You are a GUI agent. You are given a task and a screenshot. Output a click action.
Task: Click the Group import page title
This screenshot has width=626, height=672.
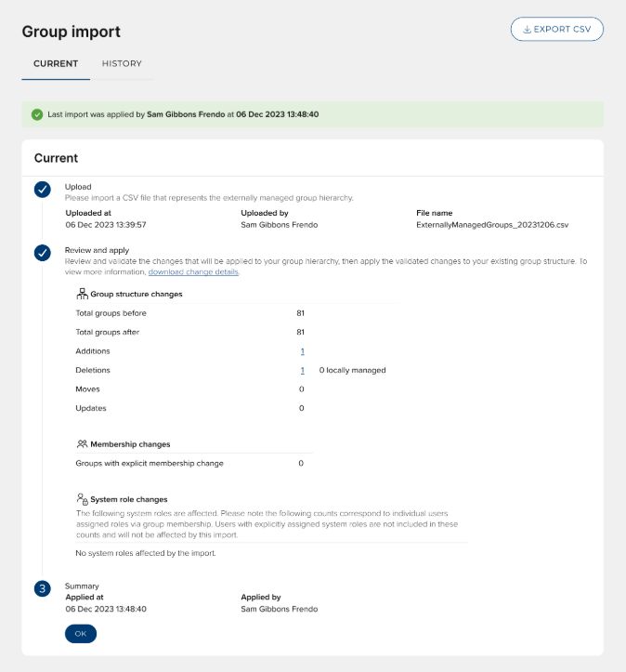(x=72, y=32)
